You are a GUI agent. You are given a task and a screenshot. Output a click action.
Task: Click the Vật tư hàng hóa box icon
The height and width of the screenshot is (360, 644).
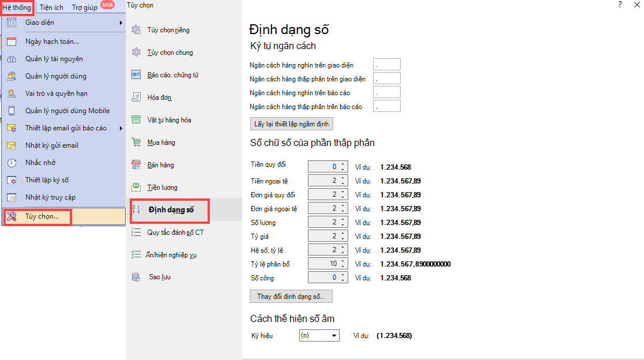click(136, 120)
